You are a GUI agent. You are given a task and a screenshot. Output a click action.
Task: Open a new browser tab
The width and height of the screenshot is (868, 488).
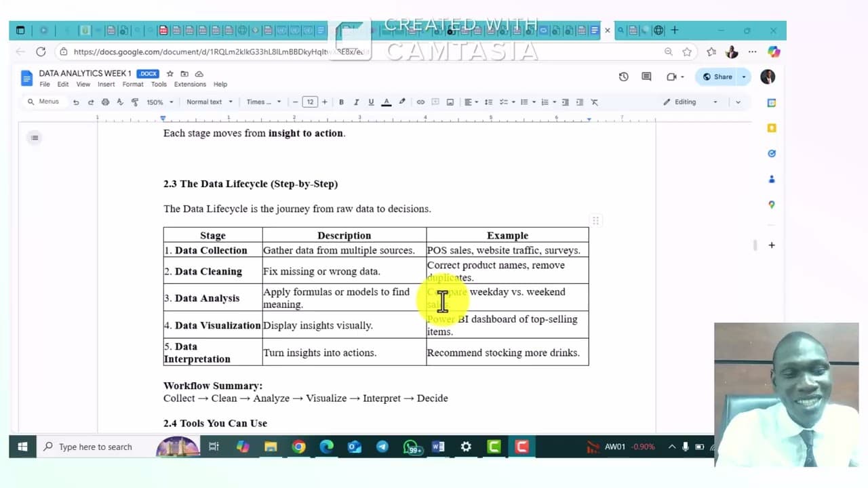[674, 30]
